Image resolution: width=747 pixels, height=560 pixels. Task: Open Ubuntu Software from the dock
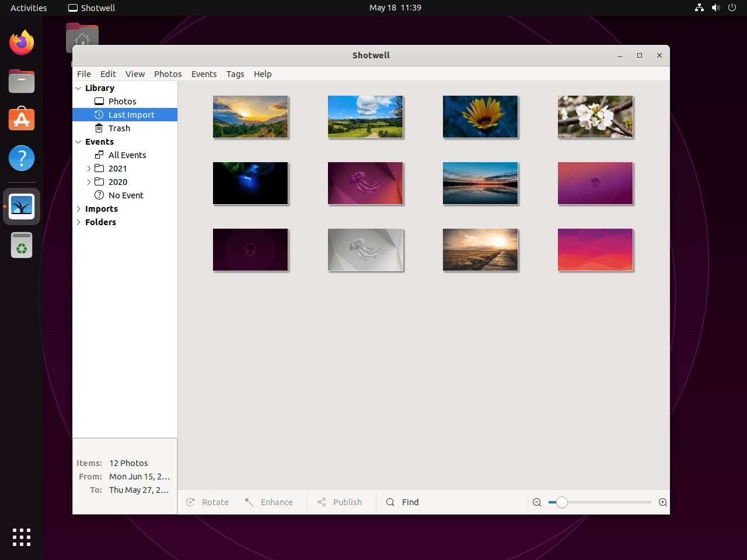click(x=22, y=120)
